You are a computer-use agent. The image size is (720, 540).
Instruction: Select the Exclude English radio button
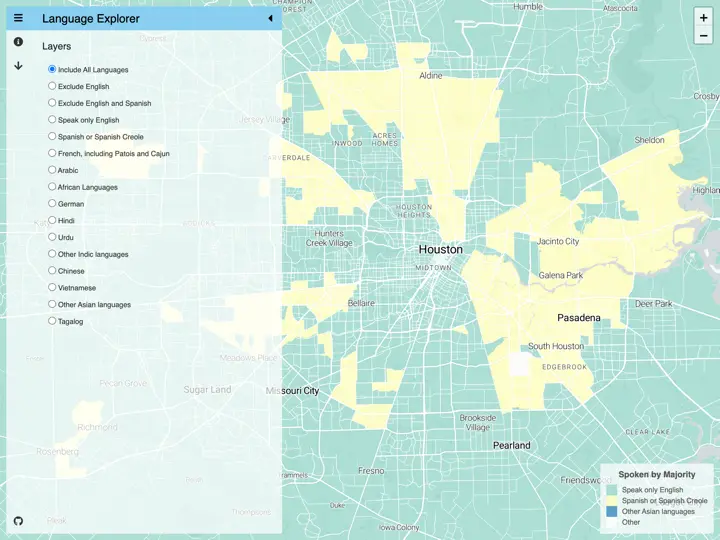[x=52, y=86]
